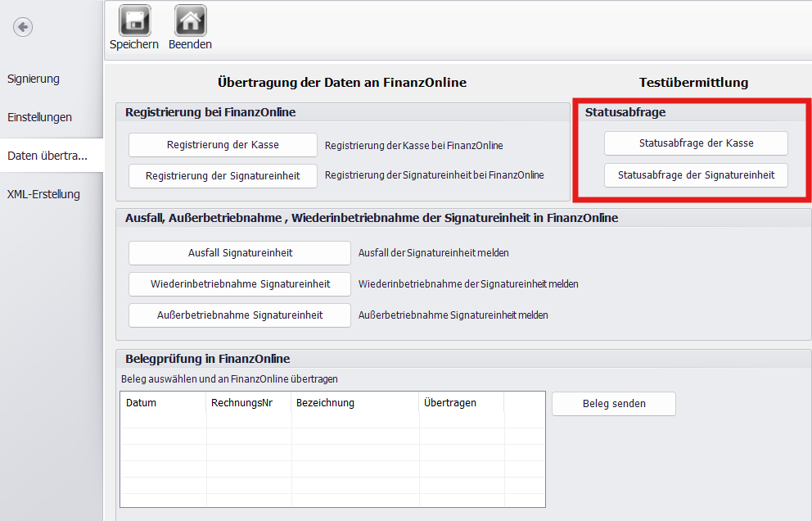The width and height of the screenshot is (812, 521).
Task: Click the Beleg senden button
Action: click(614, 404)
